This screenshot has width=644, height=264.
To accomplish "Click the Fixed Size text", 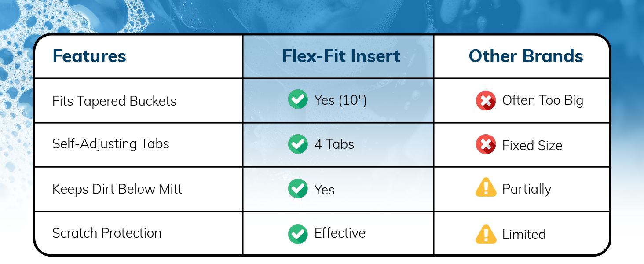I will click(x=532, y=146).
